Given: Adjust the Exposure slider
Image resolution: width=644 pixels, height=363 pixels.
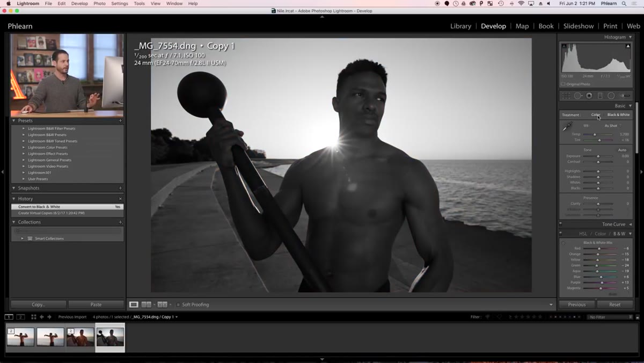Looking at the screenshot, I should [x=598, y=156].
